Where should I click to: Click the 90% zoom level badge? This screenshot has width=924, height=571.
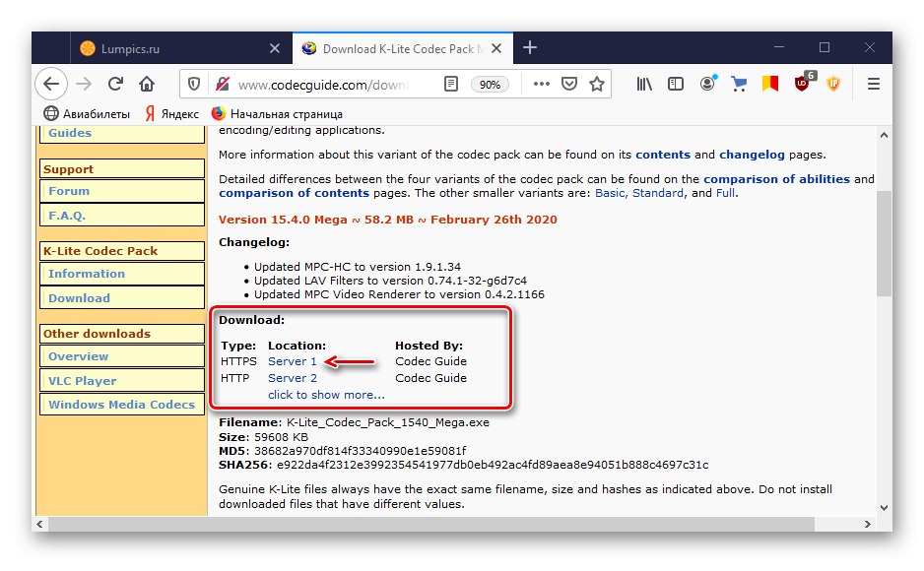(490, 85)
